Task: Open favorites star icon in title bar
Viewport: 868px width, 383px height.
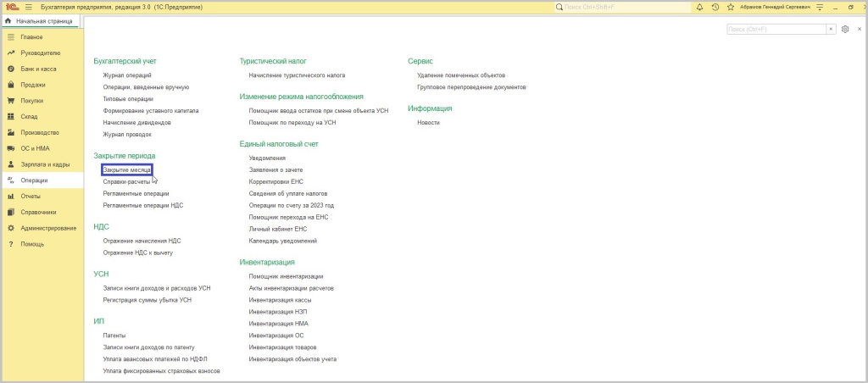Action: pos(731,7)
